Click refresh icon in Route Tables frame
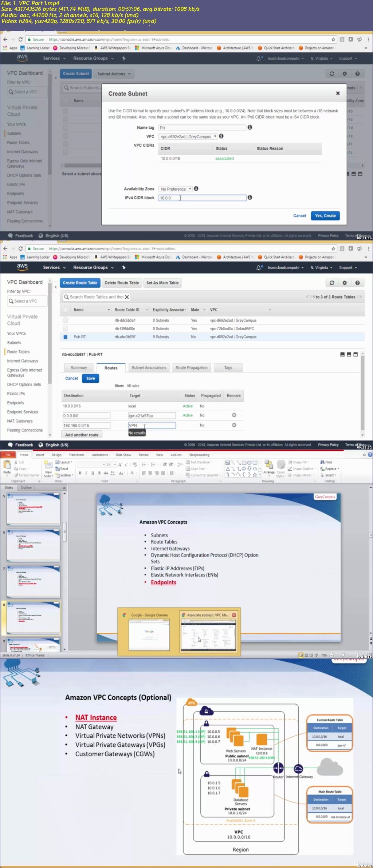This screenshot has height=868, width=373. [331, 283]
